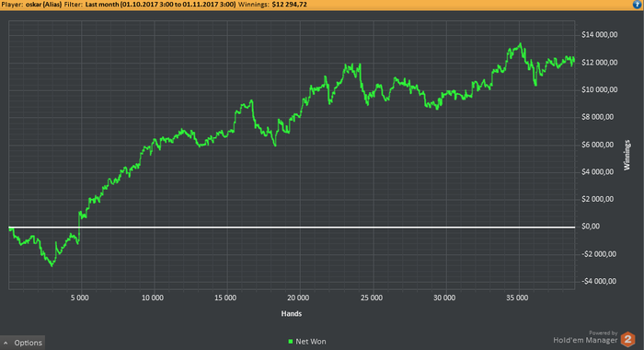644x350 pixels.
Task: Click the Powered by caption
Action: (x=603, y=333)
